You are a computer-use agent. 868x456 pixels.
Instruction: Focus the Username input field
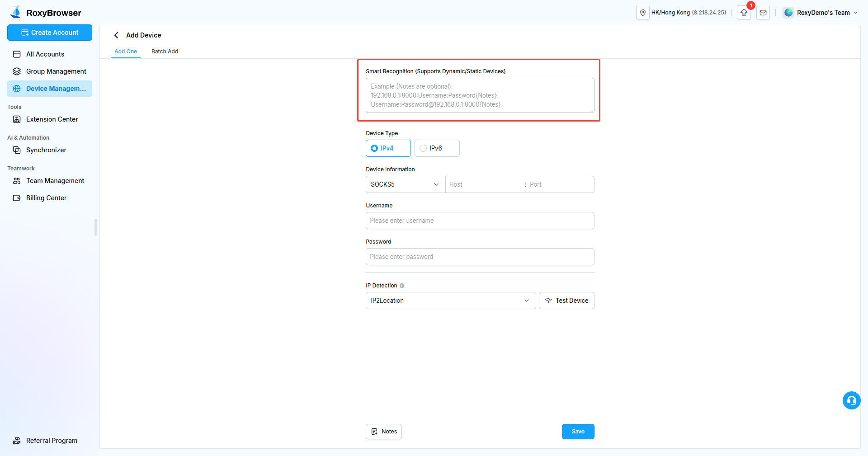click(480, 221)
